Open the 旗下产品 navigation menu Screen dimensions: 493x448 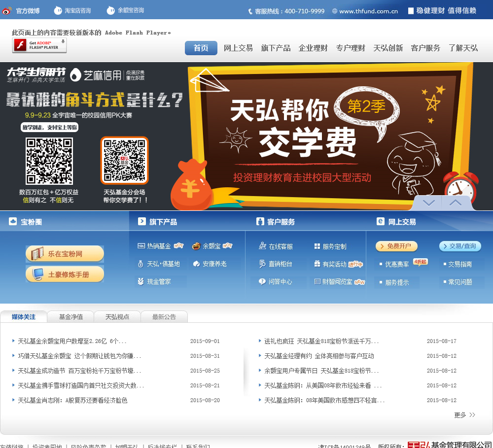click(x=276, y=48)
